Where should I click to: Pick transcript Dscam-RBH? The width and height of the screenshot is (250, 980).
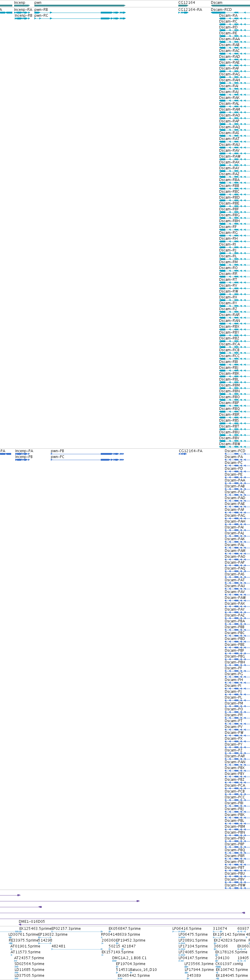coord(229,221)
